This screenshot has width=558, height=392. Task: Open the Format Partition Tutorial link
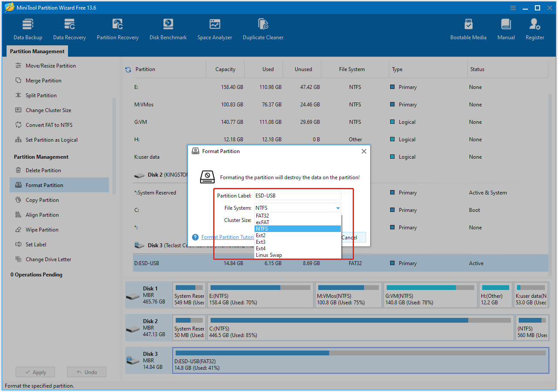[228, 237]
